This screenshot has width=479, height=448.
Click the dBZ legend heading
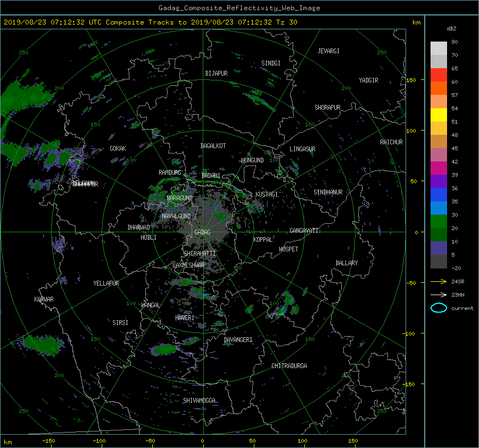(451, 29)
